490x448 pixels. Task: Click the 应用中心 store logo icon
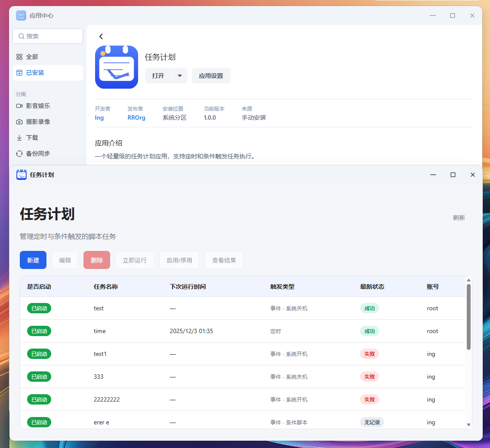21,15
